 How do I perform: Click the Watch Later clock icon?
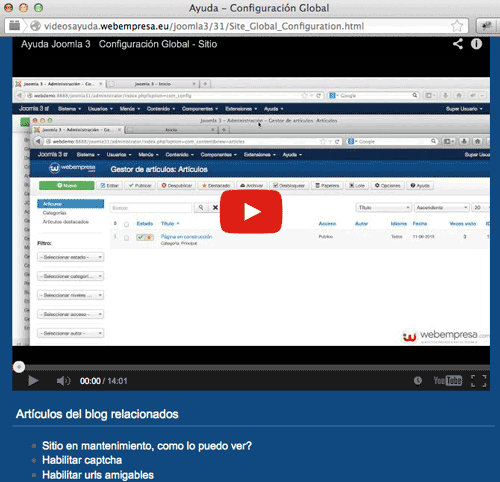click(x=418, y=381)
